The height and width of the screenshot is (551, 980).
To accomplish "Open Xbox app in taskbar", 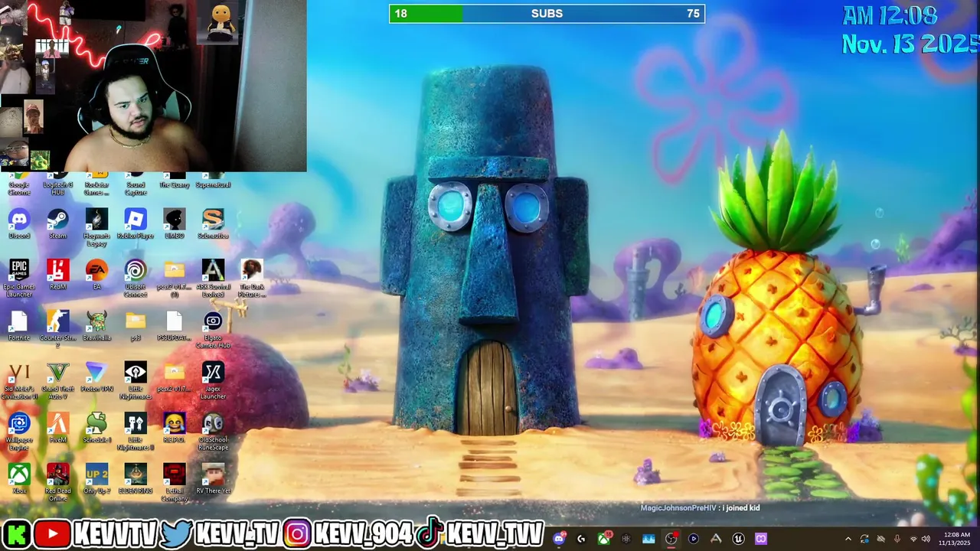I will click(x=604, y=539).
